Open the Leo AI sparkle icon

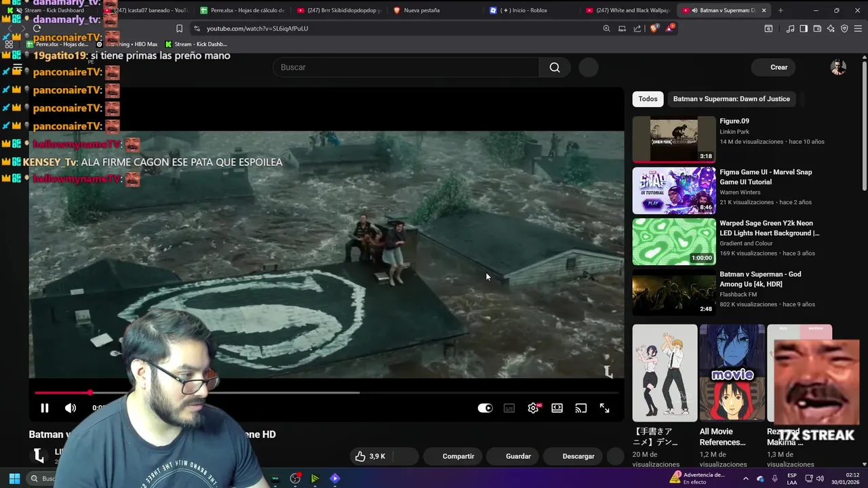(831, 28)
